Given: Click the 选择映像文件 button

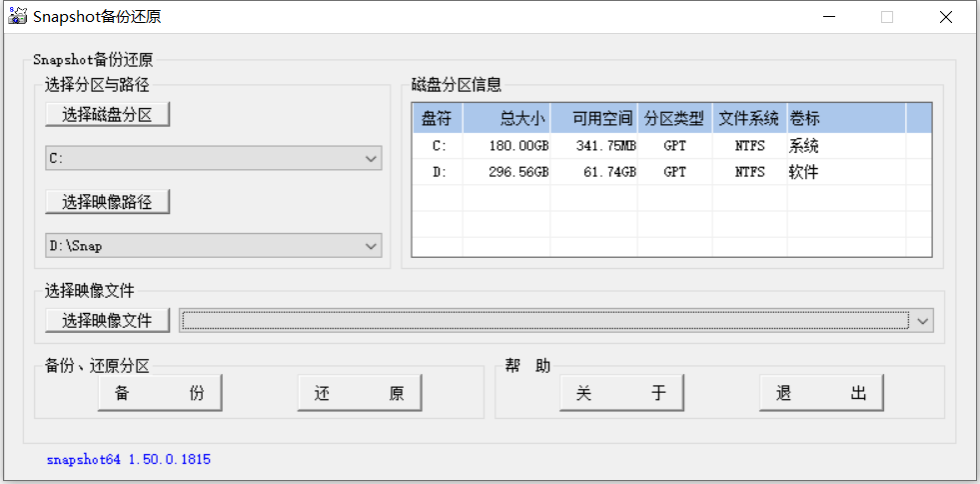Looking at the screenshot, I should 107,320.
